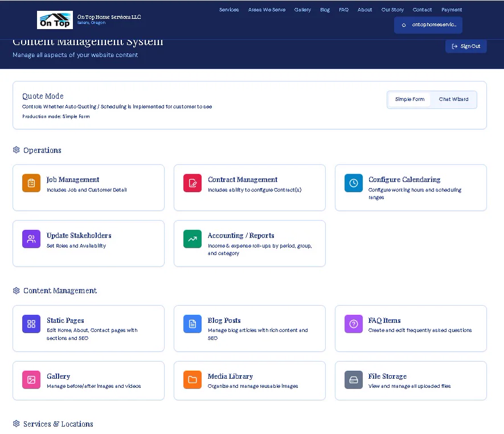Viewport: 504px width, 434px height.
Task: Click "Includes Job and Customer Detail" description
Action: (87, 190)
